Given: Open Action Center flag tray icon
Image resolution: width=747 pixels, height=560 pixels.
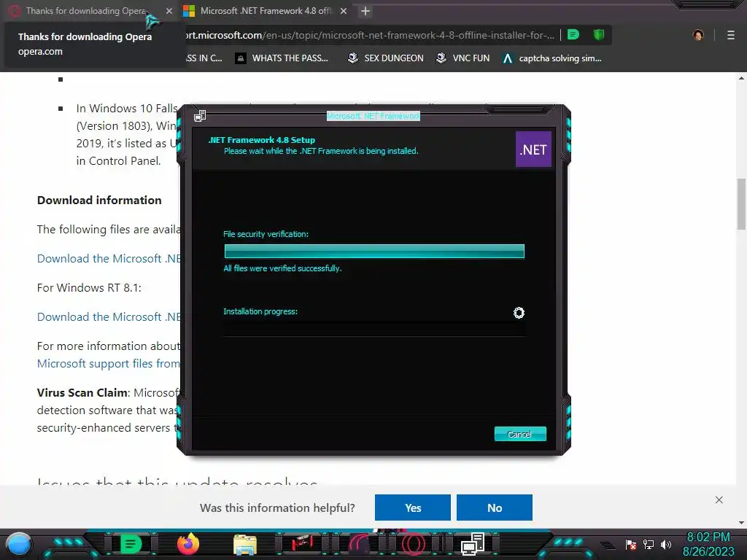Looking at the screenshot, I should [x=631, y=544].
